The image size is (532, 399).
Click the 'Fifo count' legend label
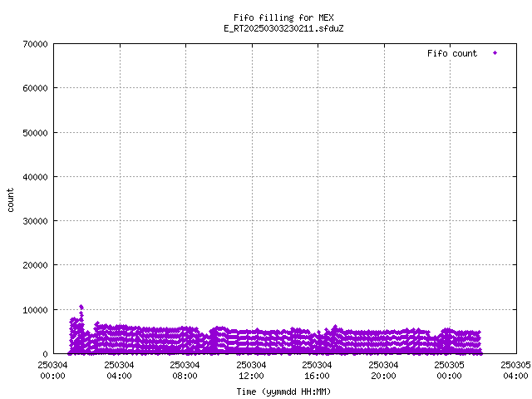pos(452,53)
